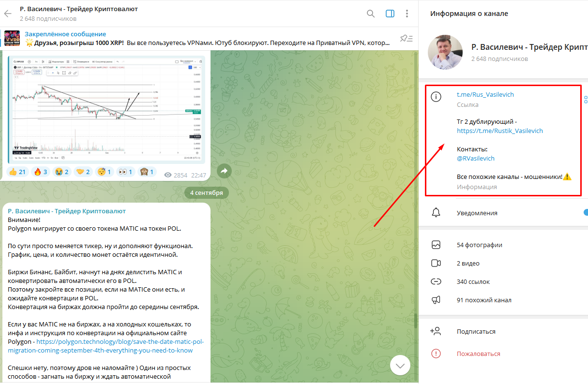588x384 pixels.
Task: Click the eyes reaction with 1
Action: point(125,172)
